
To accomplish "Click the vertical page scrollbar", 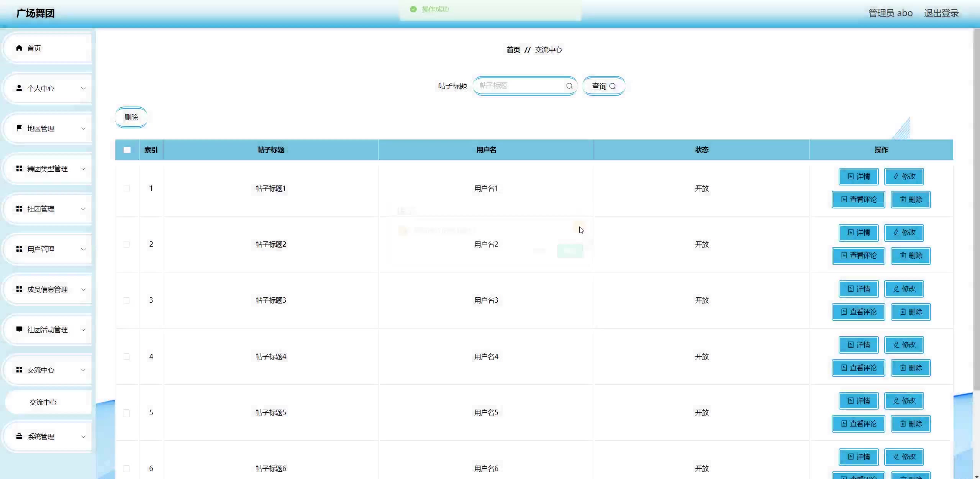I will pyautogui.click(x=976, y=209).
